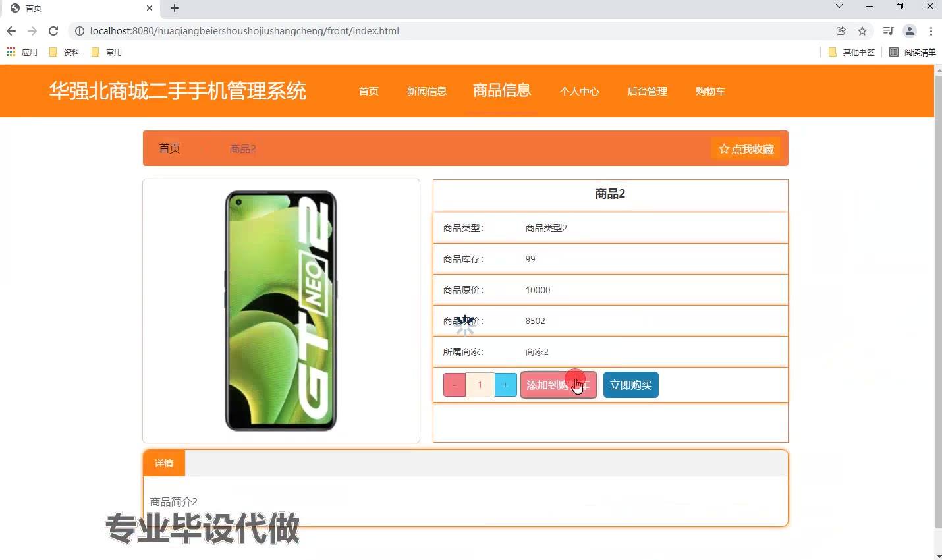
Task: Open a new browser tab with plus
Action: (175, 8)
